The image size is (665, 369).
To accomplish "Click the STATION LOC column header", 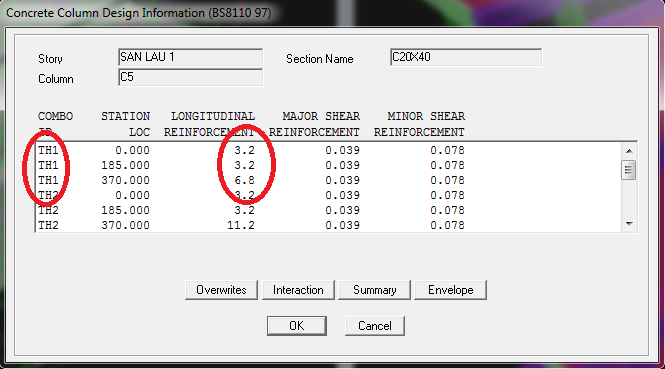I will 126,124.
